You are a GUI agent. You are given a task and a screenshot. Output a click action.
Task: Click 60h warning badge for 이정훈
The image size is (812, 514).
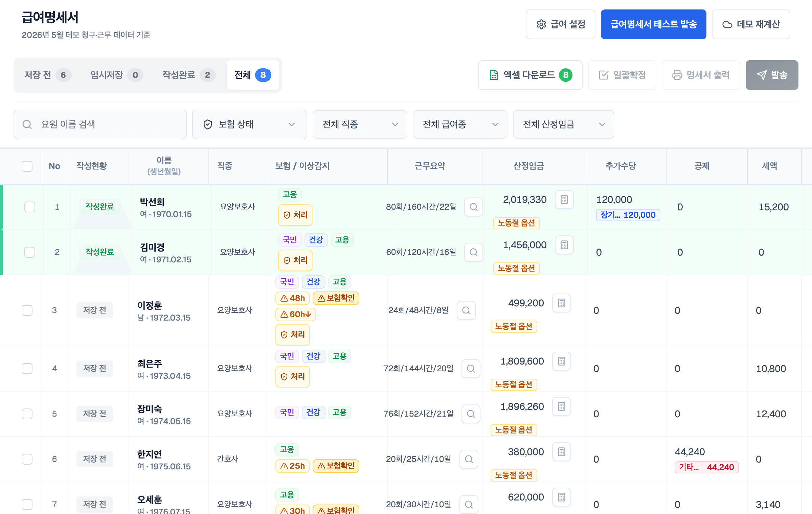[x=295, y=314]
